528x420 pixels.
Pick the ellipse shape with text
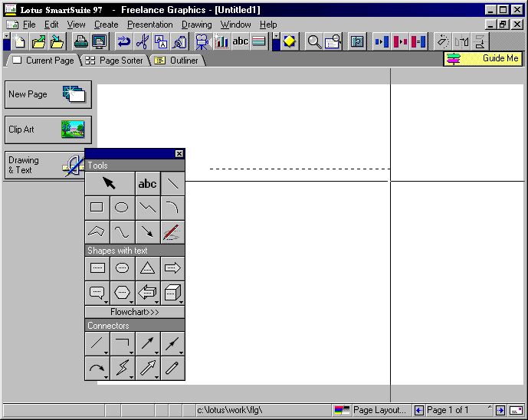tap(122, 268)
